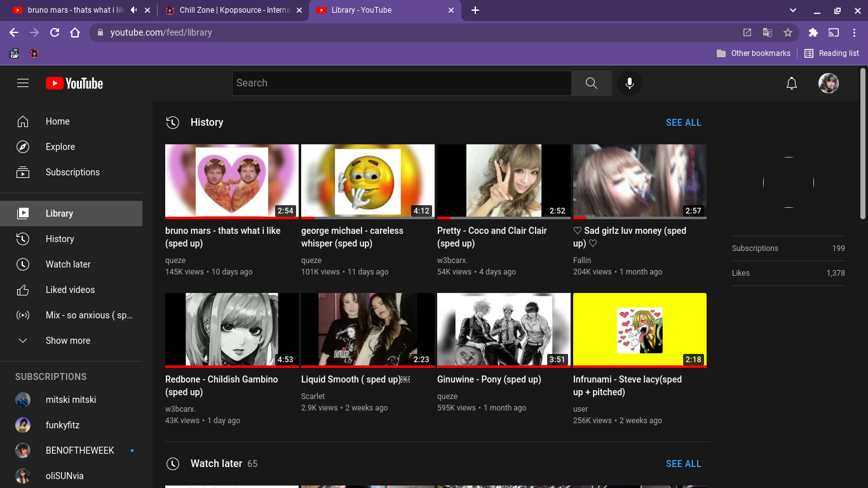Click the page vertical scrollbar
The image size is (868, 488).
[862, 143]
